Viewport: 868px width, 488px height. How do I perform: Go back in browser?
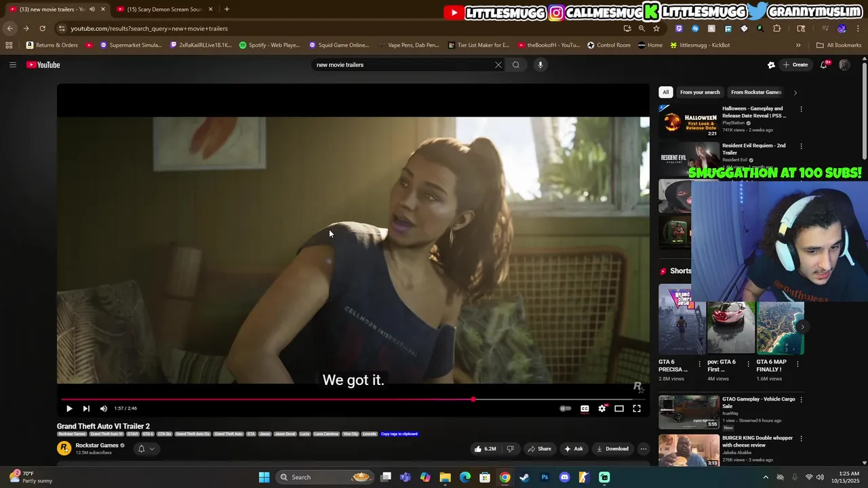[x=9, y=28]
